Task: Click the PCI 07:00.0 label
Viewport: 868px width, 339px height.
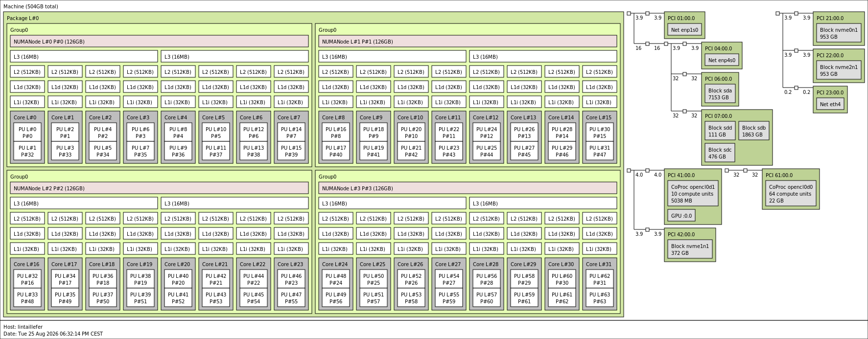Action: [718, 116]
